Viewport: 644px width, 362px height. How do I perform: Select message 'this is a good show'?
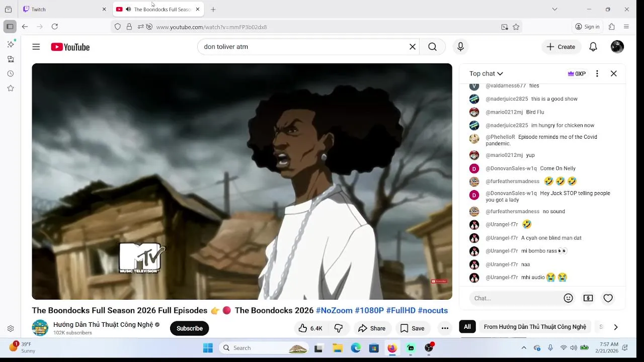coord(554,99)
